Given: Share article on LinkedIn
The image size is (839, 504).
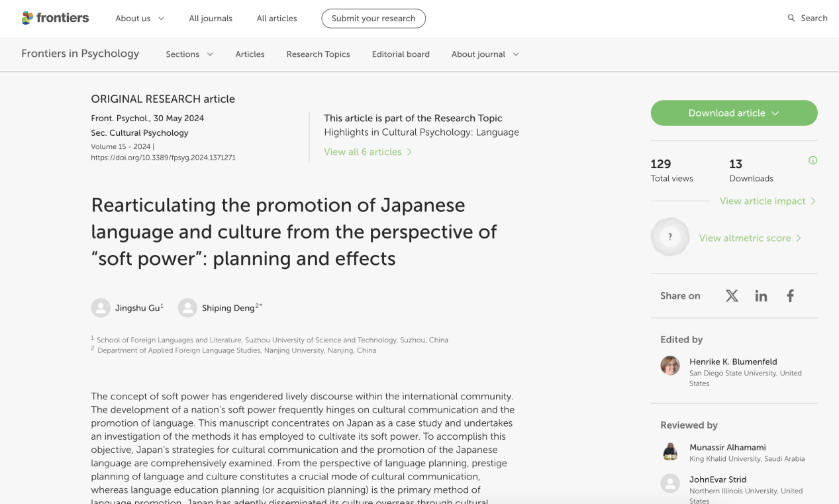Looking at the screenshot, I should click(x=761, y=296).
